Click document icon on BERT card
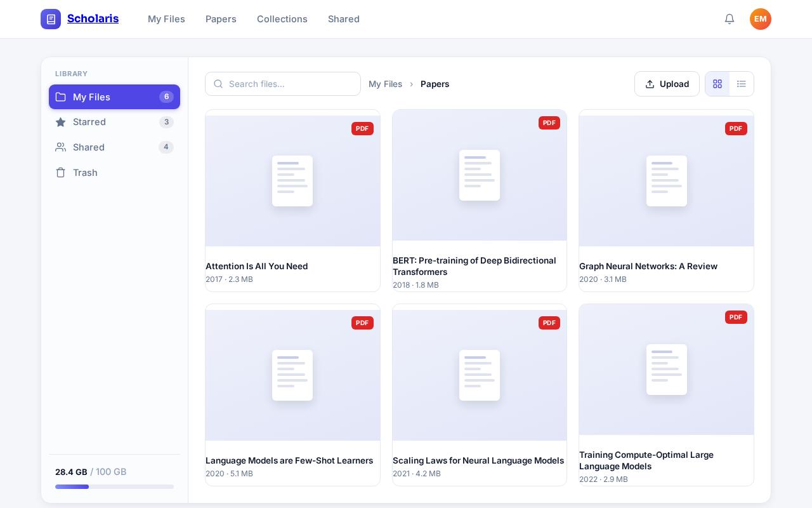 coord(480,175)
